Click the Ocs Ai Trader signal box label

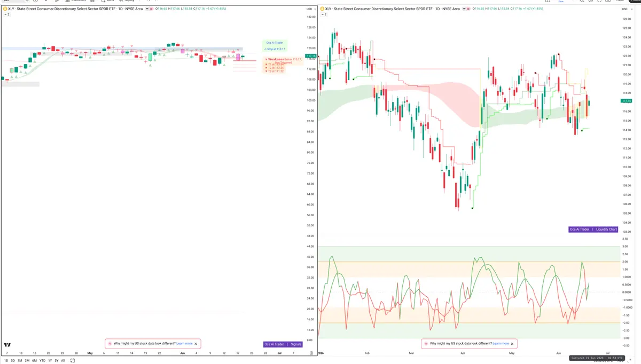(275, 43)
